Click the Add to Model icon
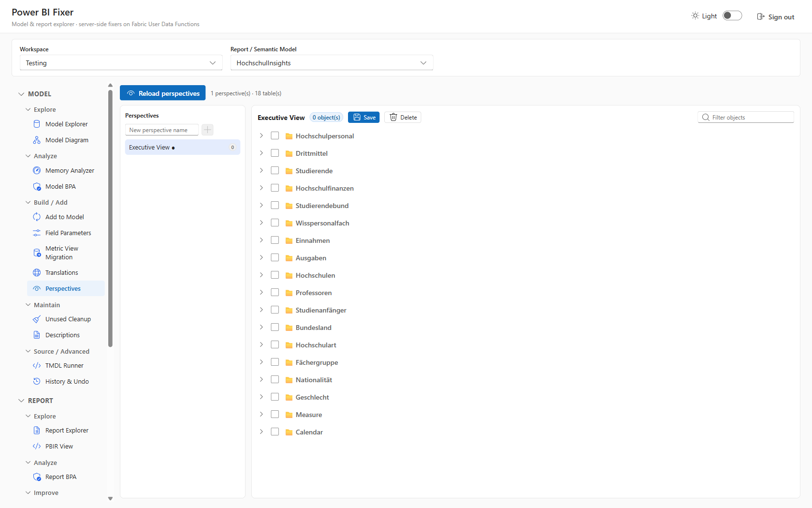The height and width of the screenshot is (508, 812). coord(37,217)
